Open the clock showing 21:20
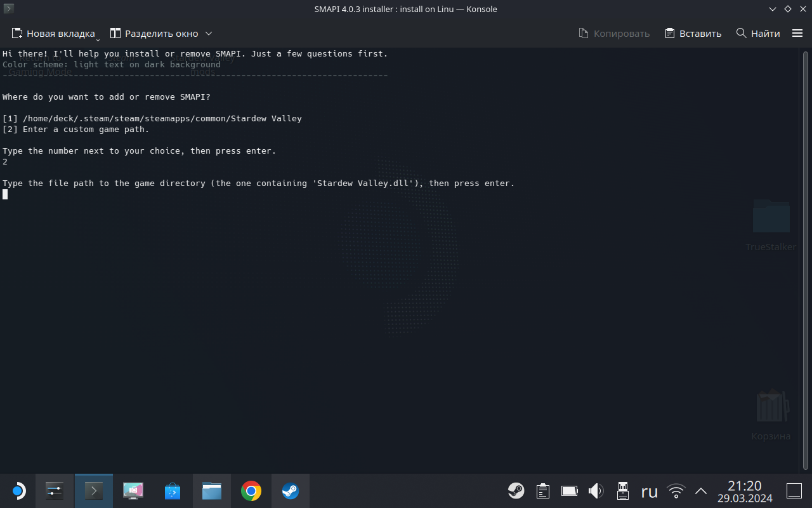This screenshot has height=508, width=812. [745, 491]
